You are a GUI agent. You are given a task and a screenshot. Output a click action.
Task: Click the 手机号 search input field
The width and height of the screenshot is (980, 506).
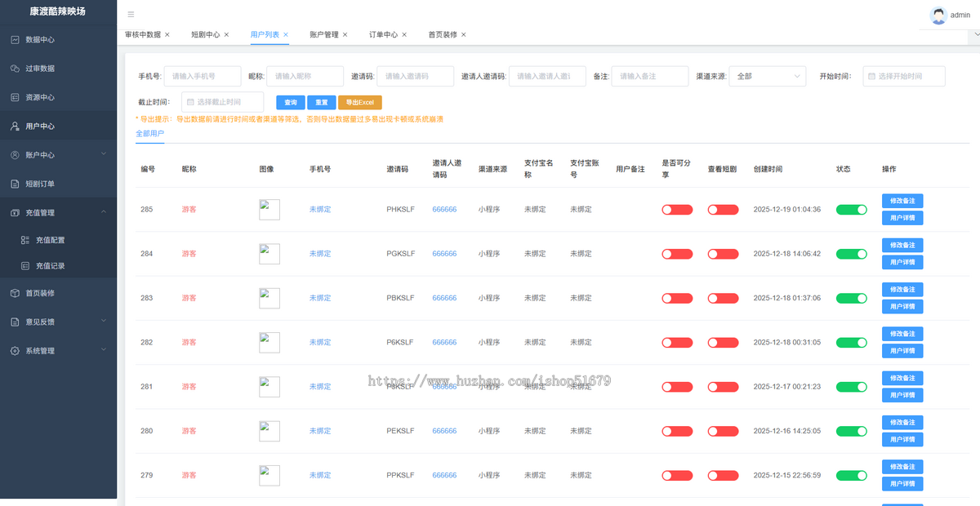pyautogui.click(x=203, y=75)
